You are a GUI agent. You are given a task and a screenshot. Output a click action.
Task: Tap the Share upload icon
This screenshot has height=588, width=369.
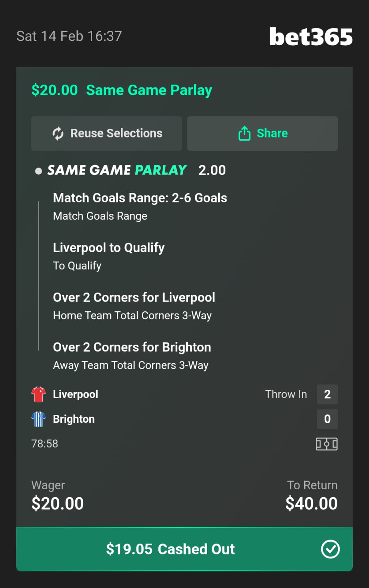(244, 133)
